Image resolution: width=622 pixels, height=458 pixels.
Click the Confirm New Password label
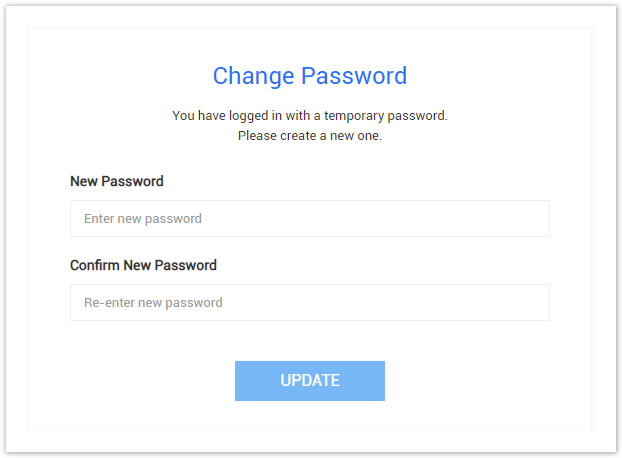143,265
